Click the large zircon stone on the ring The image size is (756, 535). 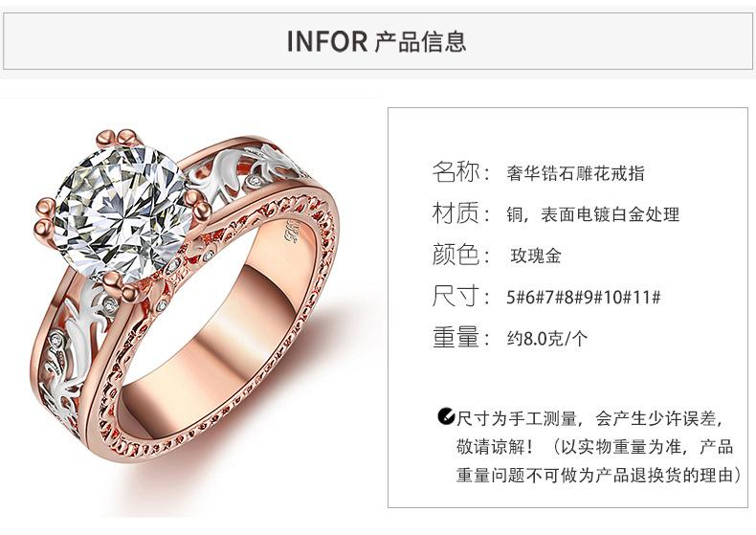pos(122,212)
